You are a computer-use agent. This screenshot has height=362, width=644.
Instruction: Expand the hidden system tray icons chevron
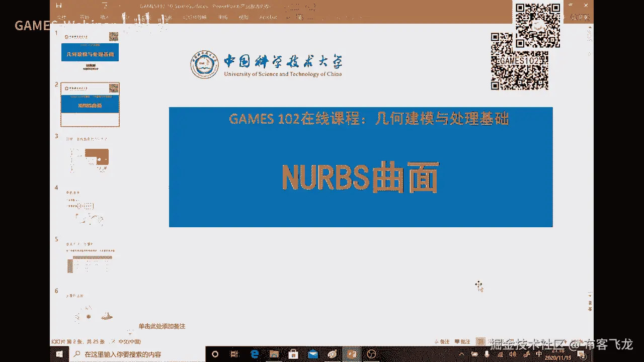tap(461, 354)
